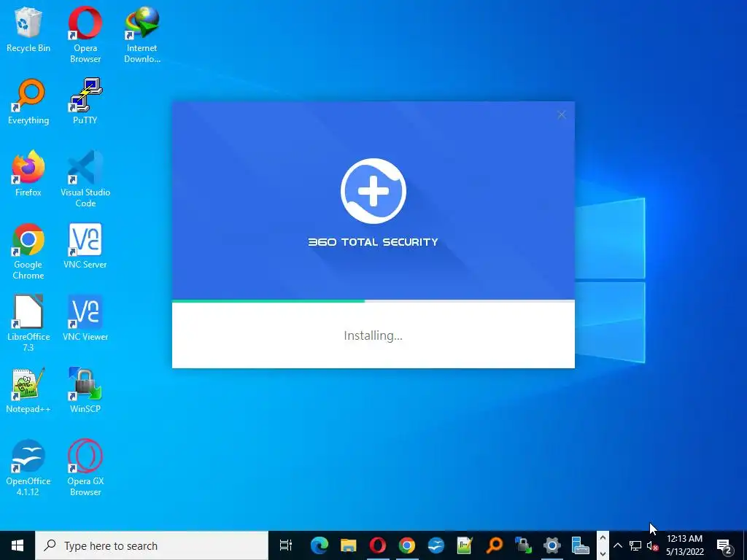747x560 pixels.
Task: Focus the "Type here to search" box
Action: 152,545
